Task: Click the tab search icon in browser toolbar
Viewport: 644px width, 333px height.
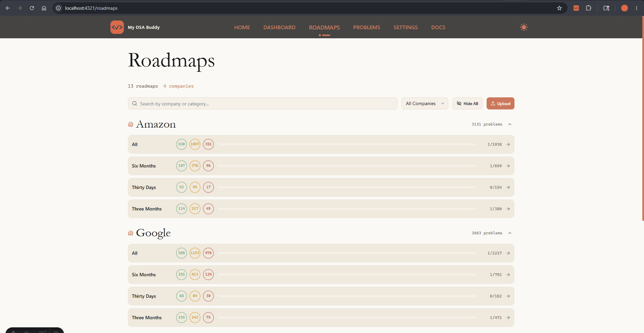Action: point(606,8)
